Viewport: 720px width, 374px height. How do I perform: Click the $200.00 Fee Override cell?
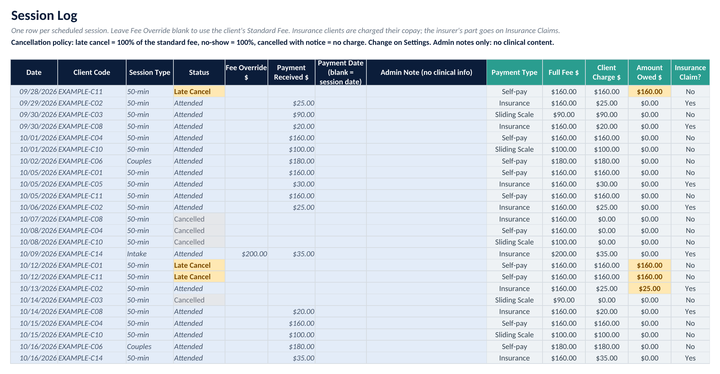coord(246,254)
